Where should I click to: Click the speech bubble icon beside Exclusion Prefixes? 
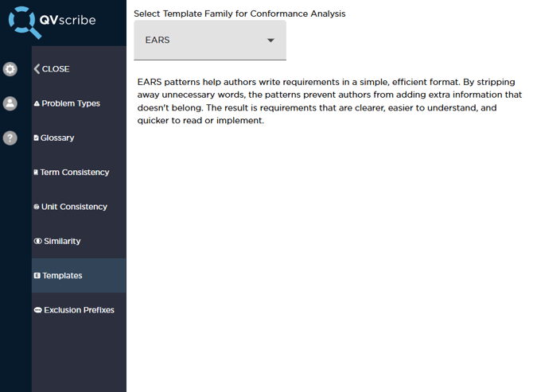pos(37,310)
